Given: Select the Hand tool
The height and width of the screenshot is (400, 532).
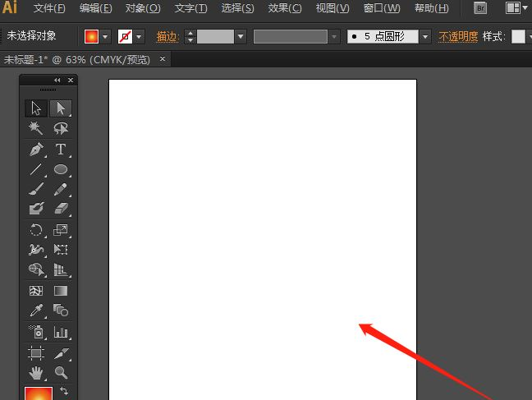Looking at the screenshot, I should pos(36,373).
